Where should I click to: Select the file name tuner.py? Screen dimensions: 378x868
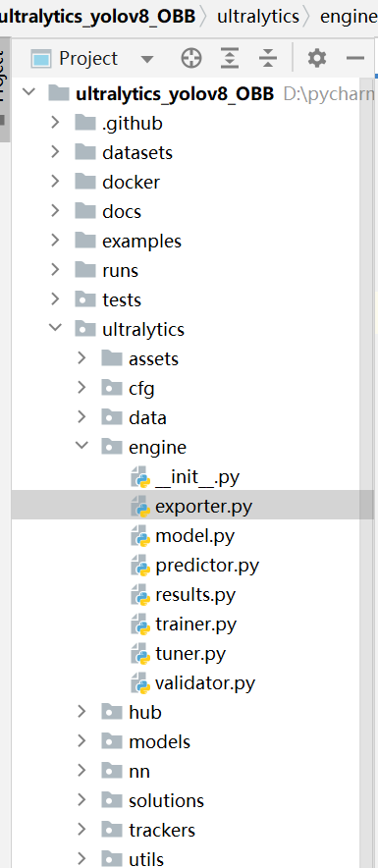pyautogui.click(x=190, y=655)
